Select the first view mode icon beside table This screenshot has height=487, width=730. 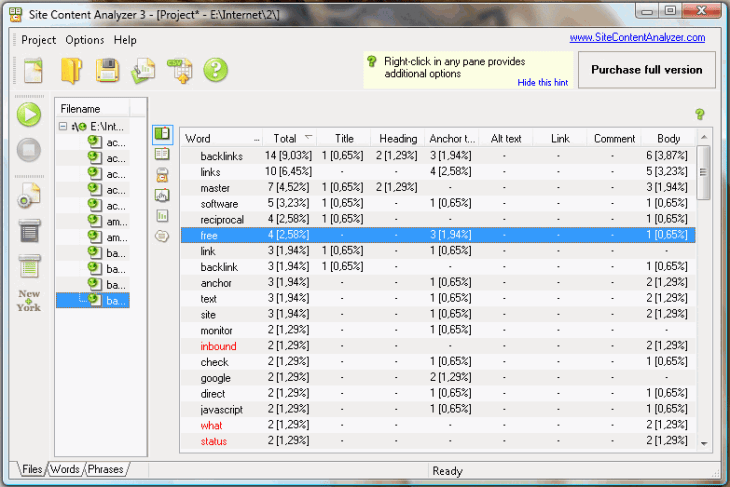(x=162, y=134)
